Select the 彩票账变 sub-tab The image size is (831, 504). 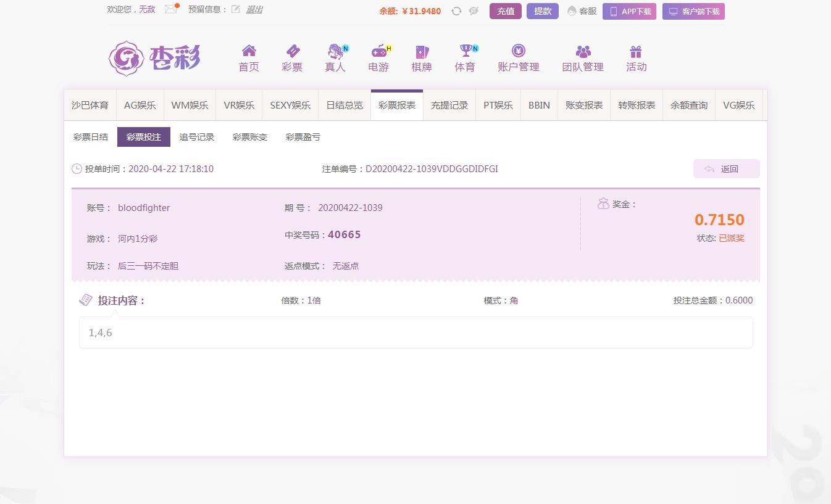[250, 137]
